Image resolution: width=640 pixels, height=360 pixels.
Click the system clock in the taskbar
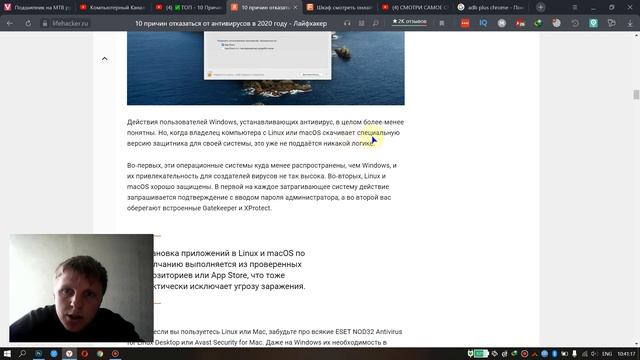tap(626, 354)
